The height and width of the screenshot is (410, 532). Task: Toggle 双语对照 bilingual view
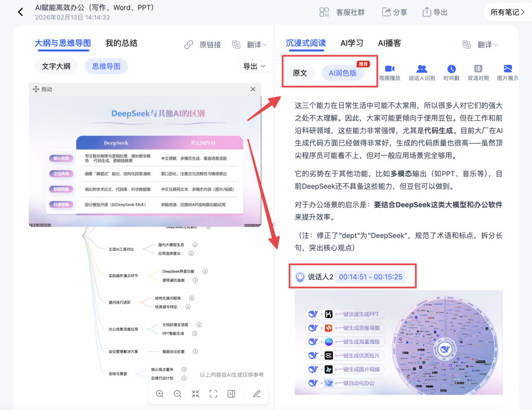click(478, 72)
